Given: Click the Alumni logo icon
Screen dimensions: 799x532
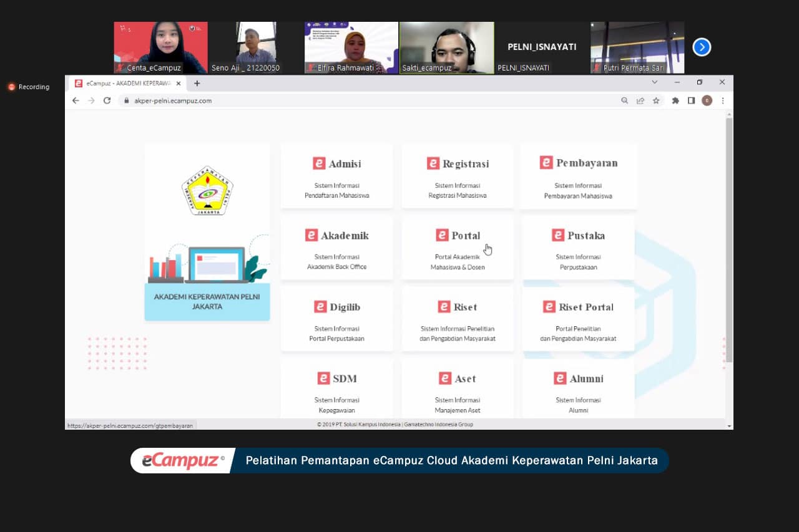Looking at the screenshot, I should [x=560, y=379].
